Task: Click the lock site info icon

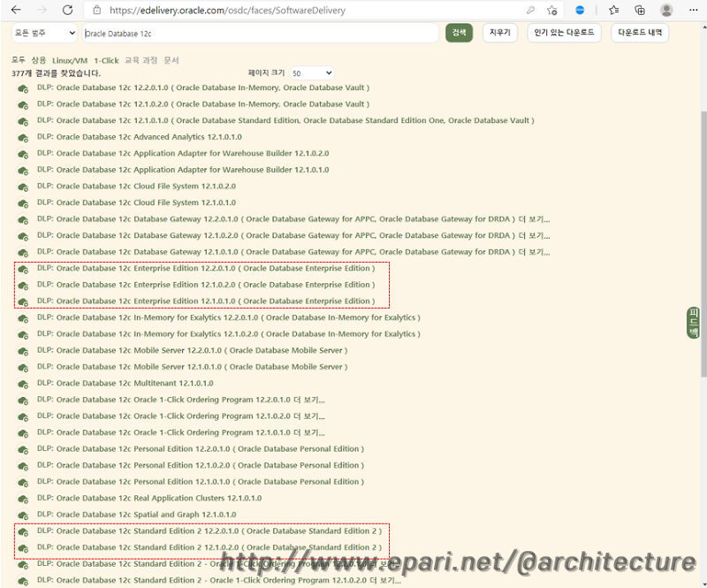Action: point(97,10)
